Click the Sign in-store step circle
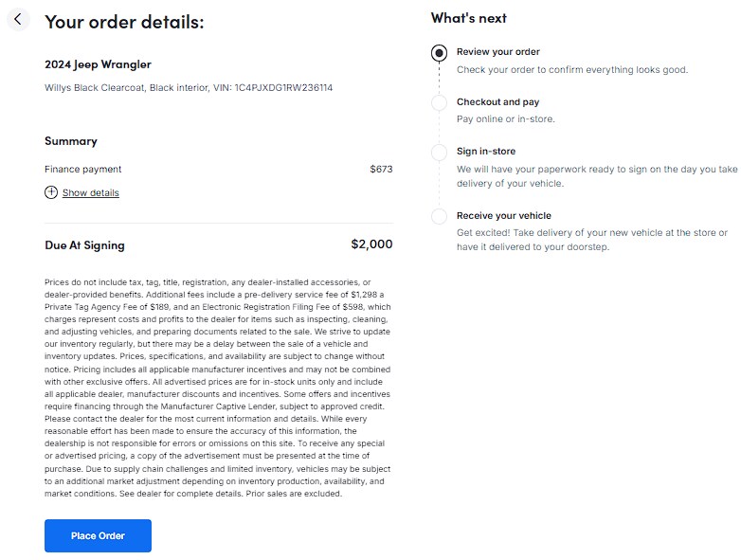 click(x=439, y=152)
